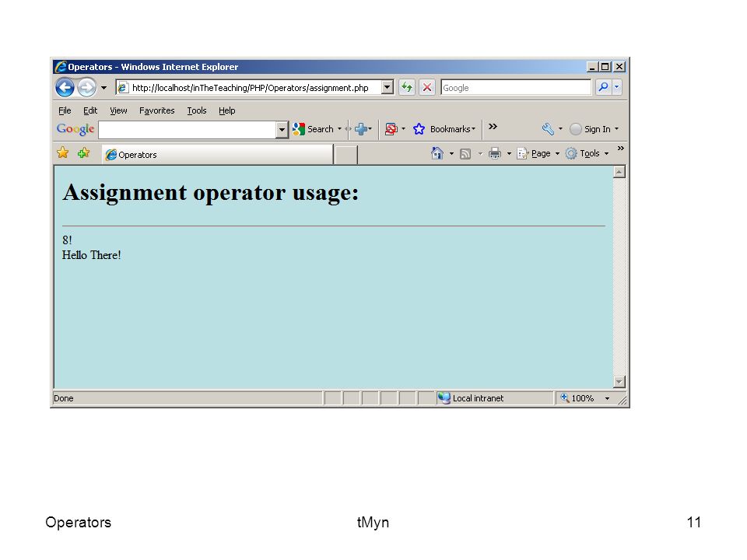This screenshot has height=560, width=747.
Task: Open the gear Tools menu in command bar
Action: tap(587, 153)
